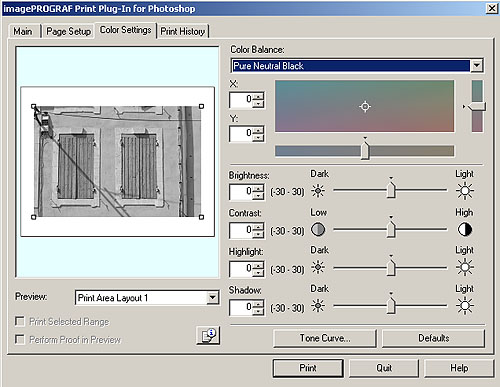Decrease Y value with spinner down arrow
Screen dimensions: 500x387
(x=258, y=137)
